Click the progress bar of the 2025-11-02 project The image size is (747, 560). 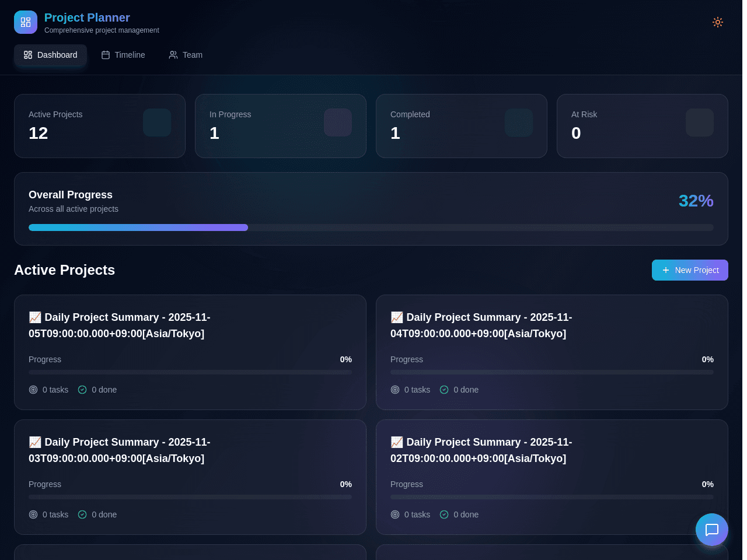pos(552,497)
